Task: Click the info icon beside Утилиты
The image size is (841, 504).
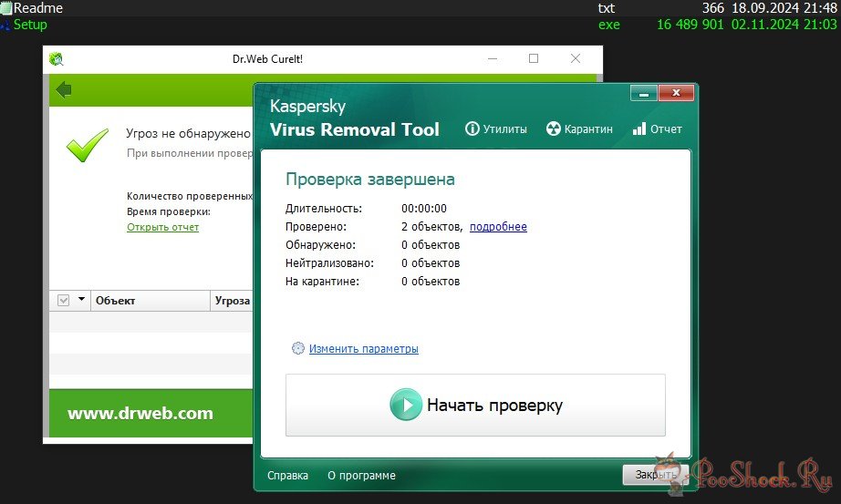Action: [x=472, y=129]
